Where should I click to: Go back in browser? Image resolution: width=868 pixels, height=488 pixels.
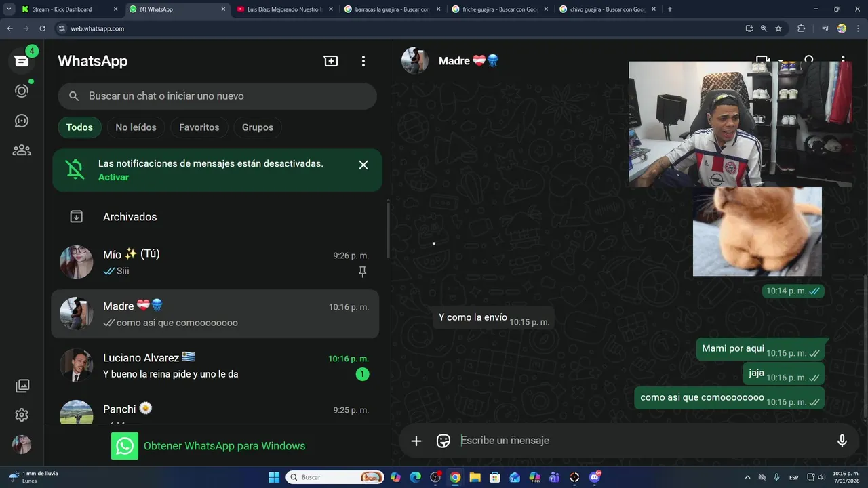point(9,28)
